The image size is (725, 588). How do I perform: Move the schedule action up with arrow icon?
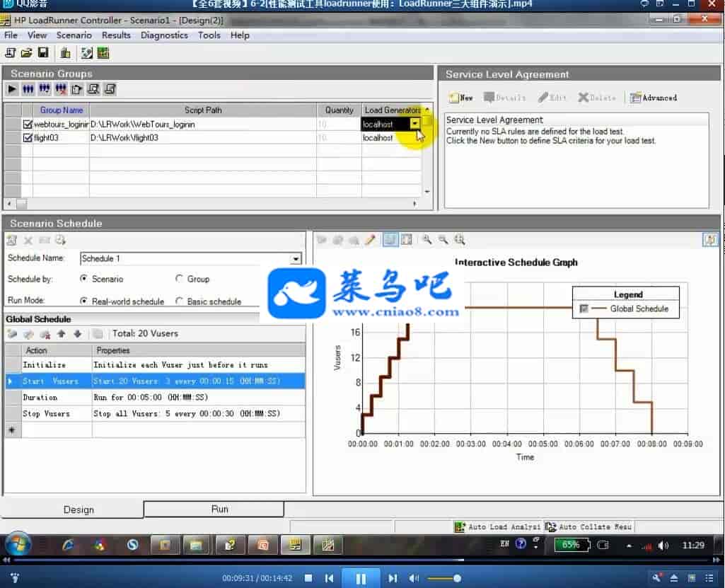click(62, 334)
